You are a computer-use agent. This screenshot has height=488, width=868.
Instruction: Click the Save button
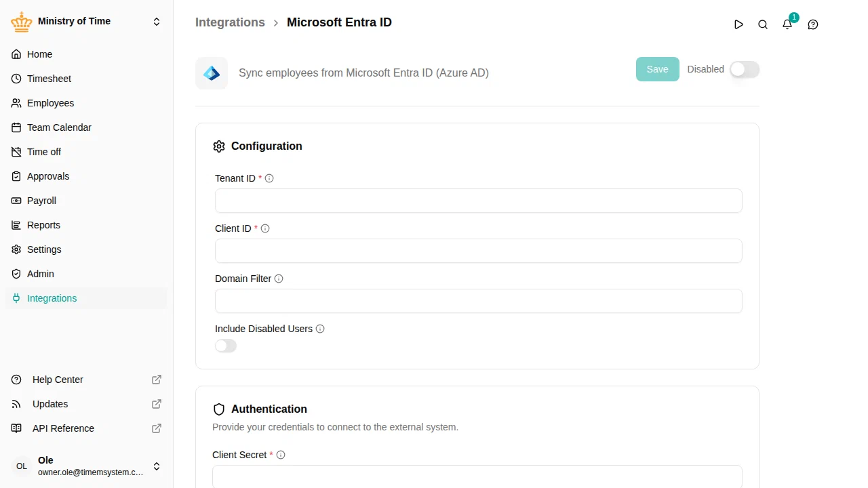tap(657, 69)
